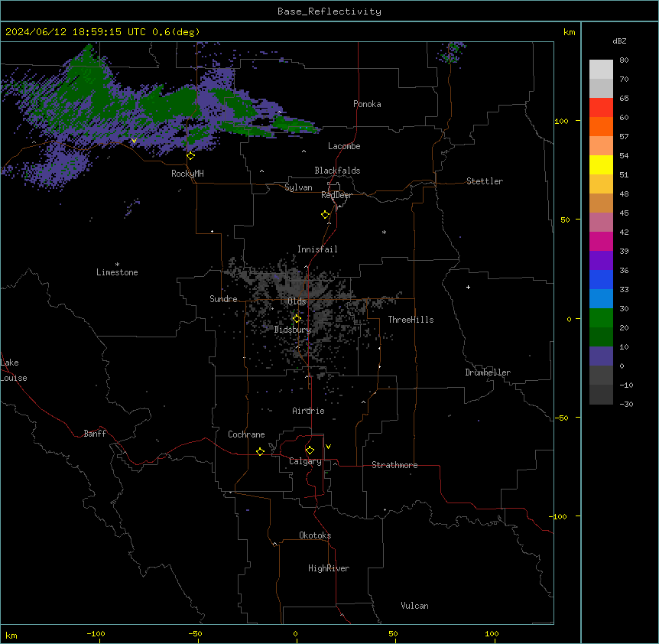Click the Okotoks town label
This screenshot has height=644, width=659.
pos(315,535)
